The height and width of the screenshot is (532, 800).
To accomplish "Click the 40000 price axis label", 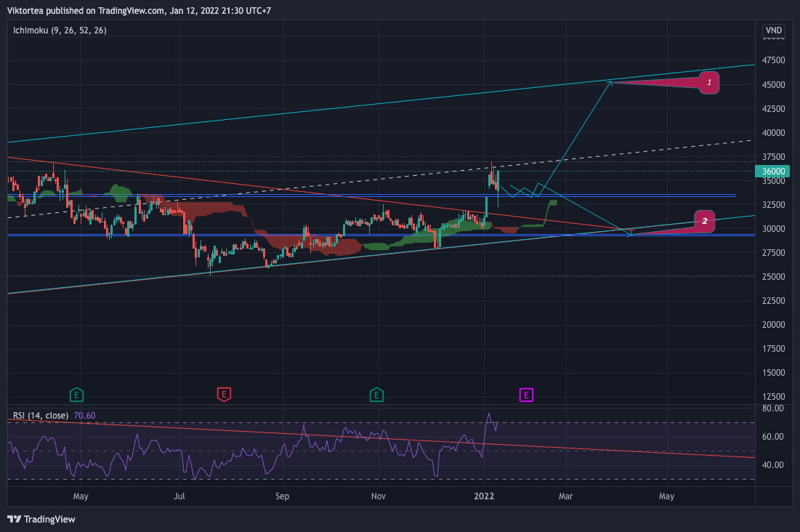I will (x=773, y=133).
